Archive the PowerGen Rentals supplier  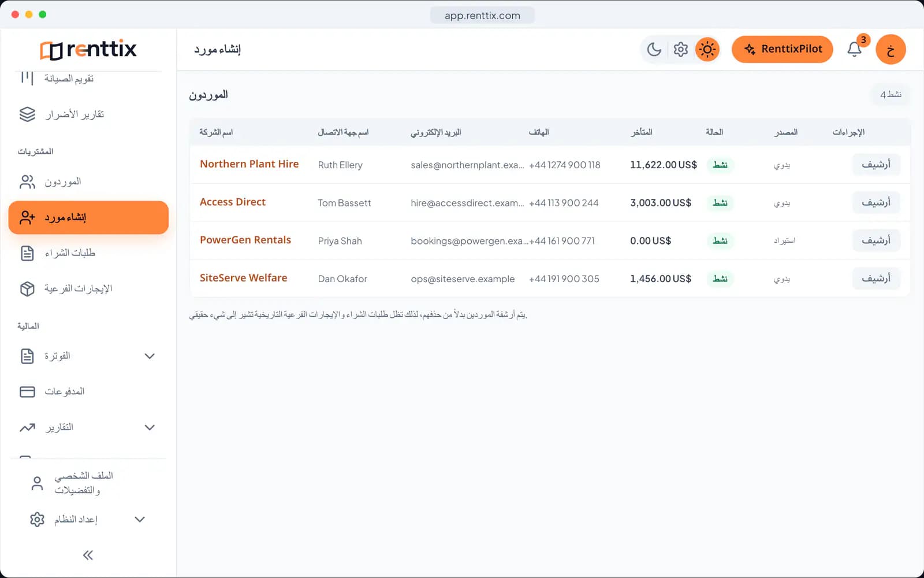[x=876, y=240]
